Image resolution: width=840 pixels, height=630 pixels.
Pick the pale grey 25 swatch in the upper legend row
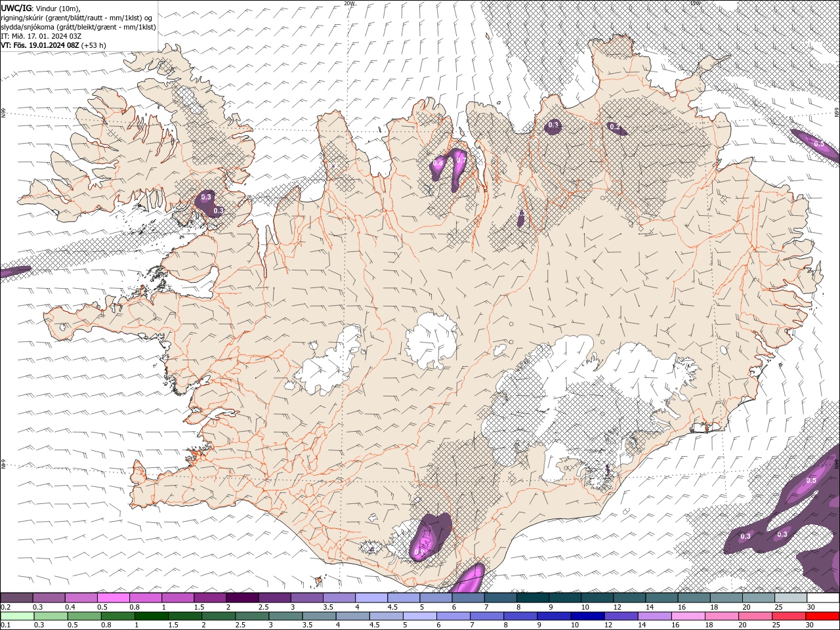coord(791,598)
